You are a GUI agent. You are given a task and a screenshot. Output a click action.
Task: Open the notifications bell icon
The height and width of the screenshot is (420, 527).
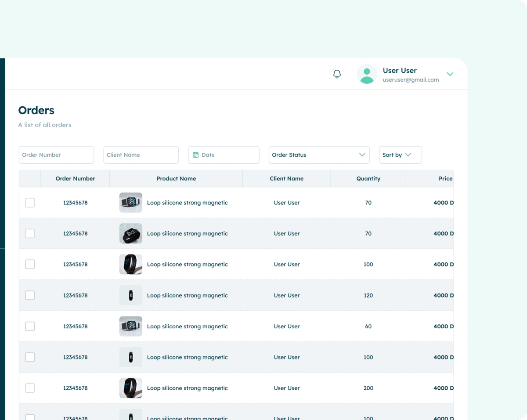(337, 74)
